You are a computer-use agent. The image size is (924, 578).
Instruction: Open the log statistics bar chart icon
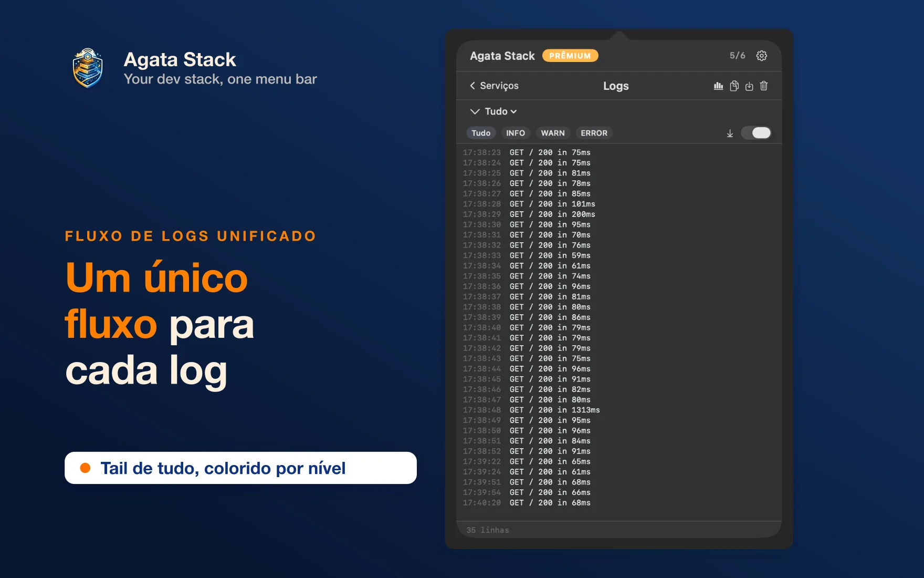(x=718, y=86)
